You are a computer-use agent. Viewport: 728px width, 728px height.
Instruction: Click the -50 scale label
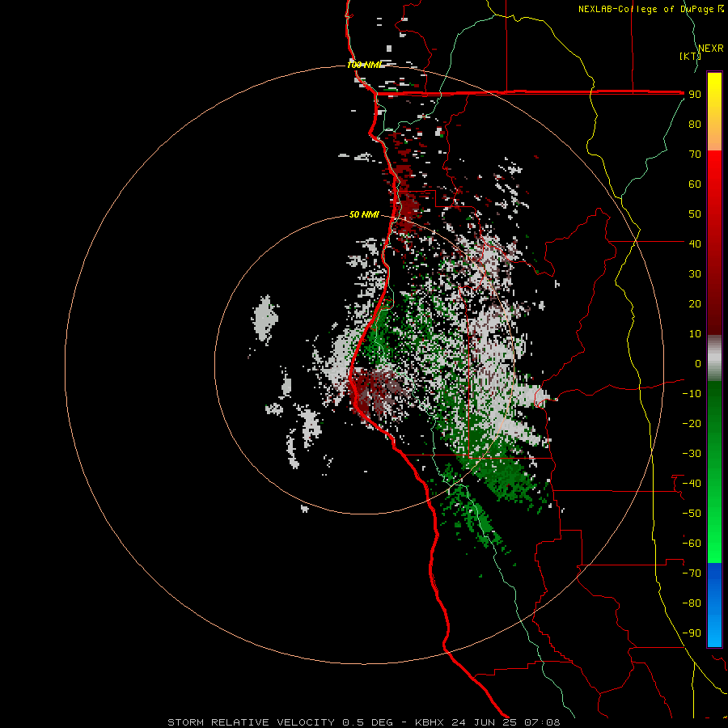tap(692, 514)
